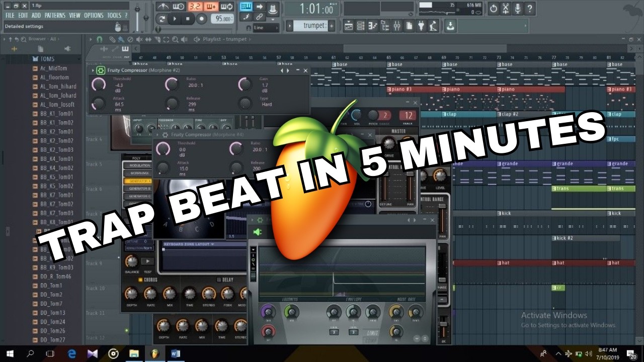
Task: Click the Record transport button
Action: click(201, 19)
